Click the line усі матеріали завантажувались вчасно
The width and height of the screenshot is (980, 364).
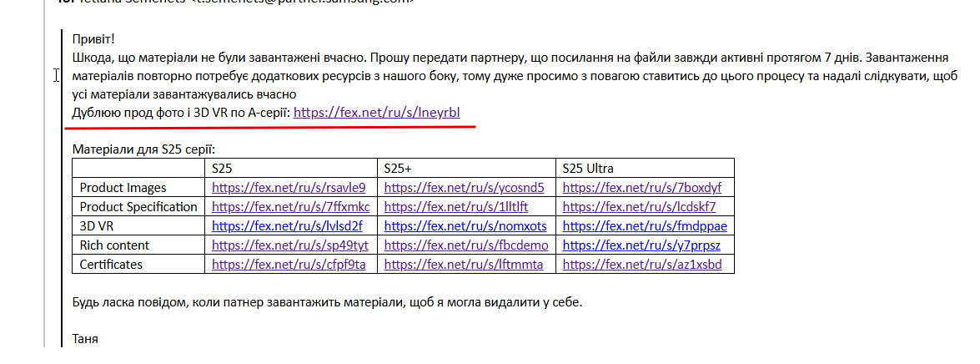click(x=183, y=95)
